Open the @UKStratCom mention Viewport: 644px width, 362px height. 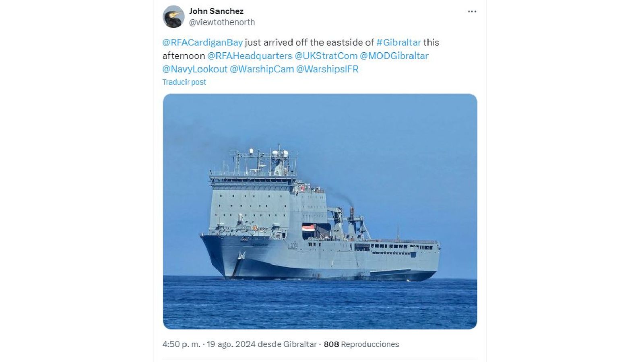coord(326,56)
